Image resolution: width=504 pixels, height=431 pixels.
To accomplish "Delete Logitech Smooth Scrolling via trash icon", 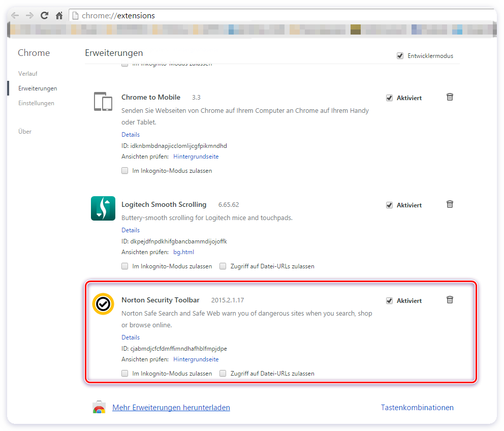I will pyautogui.click(x=450, y=204).
